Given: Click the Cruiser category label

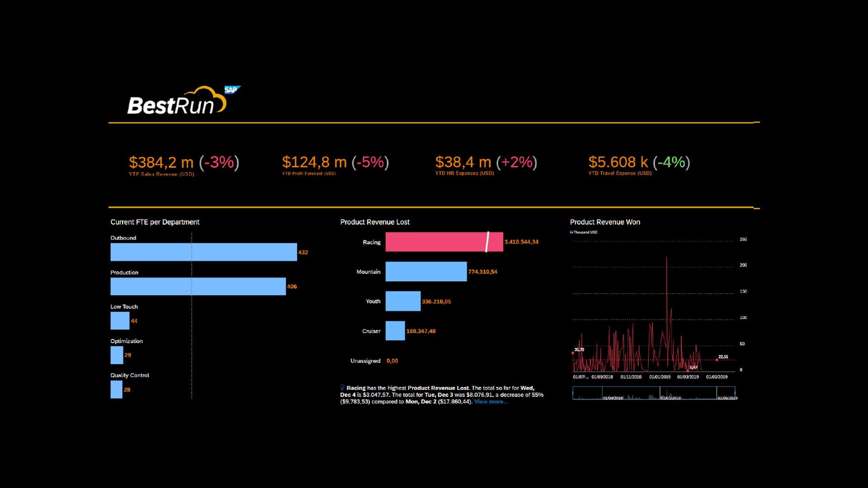Looking at the screenshot, I should coord(371,331).
